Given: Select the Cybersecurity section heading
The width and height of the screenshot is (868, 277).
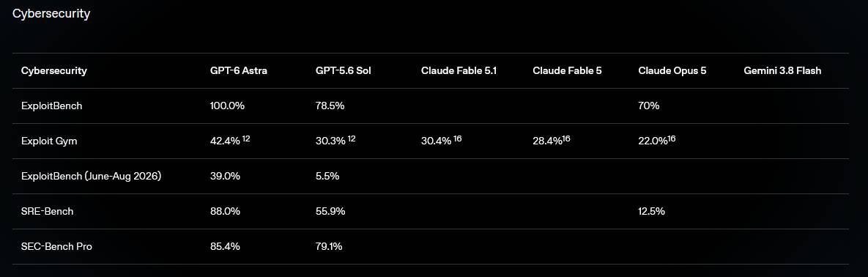Looking at the screenshot, I should tap(51, 14).
